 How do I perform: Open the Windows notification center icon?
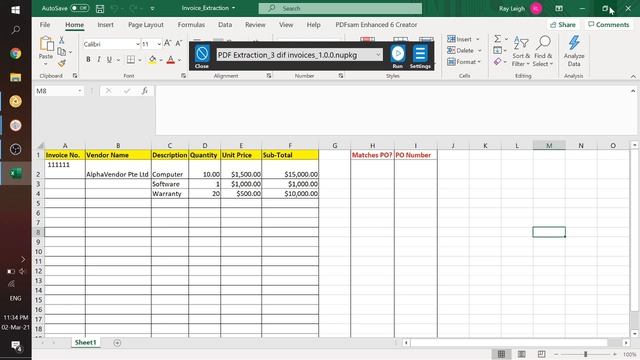(x=16, y=346)
